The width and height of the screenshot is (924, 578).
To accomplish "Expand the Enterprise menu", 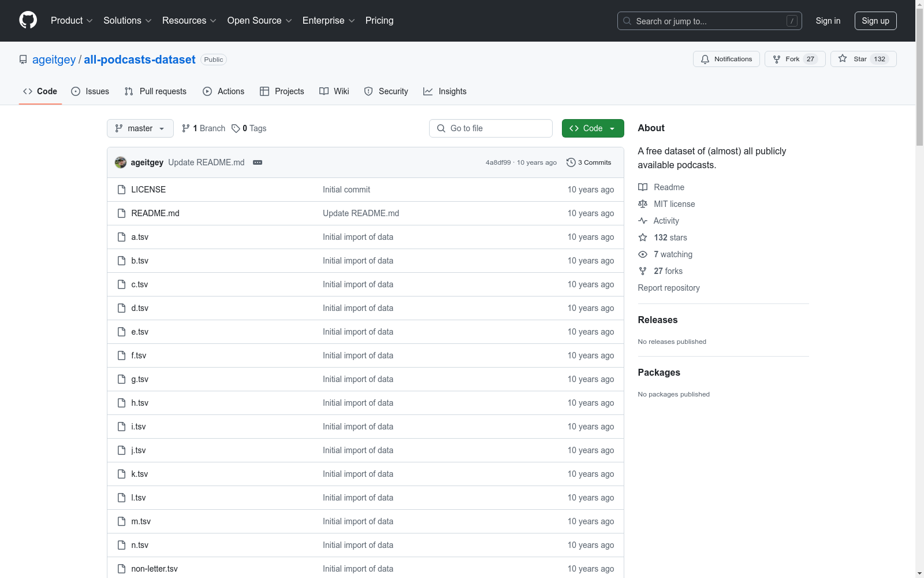I will 329,21.
